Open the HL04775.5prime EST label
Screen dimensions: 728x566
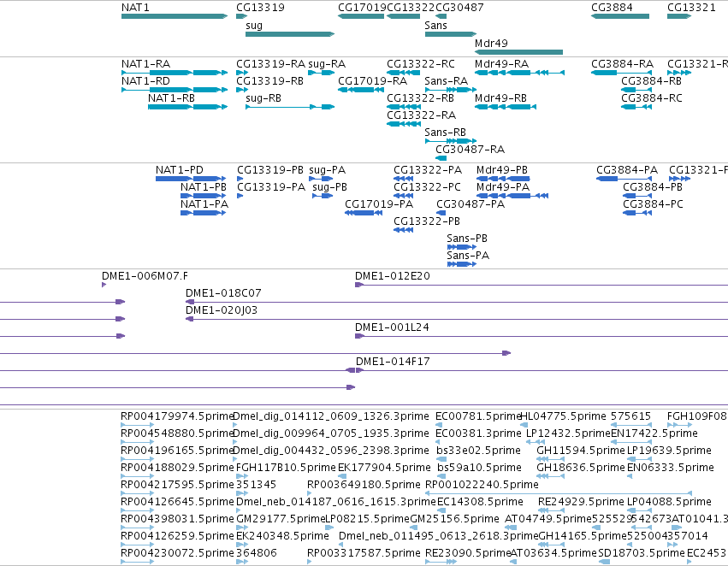563,416
